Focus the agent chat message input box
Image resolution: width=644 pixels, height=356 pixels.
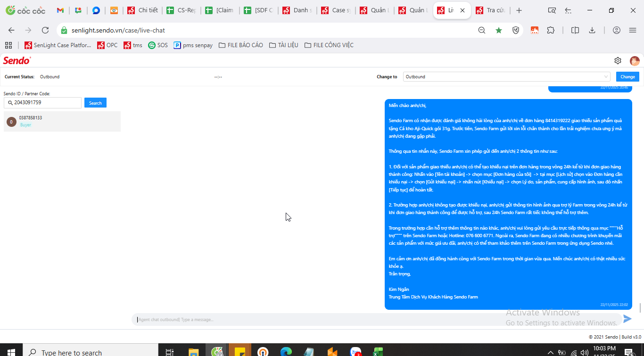(376, 319)
